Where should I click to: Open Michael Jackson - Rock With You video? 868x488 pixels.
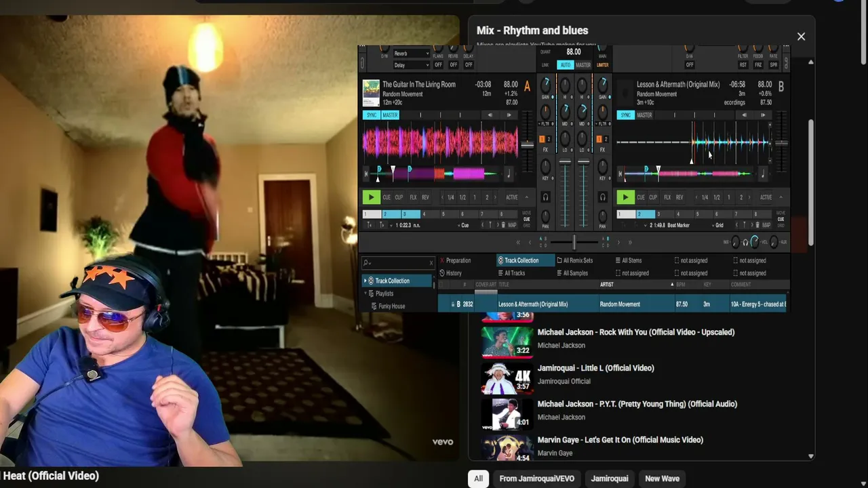[x=636, y=332]
